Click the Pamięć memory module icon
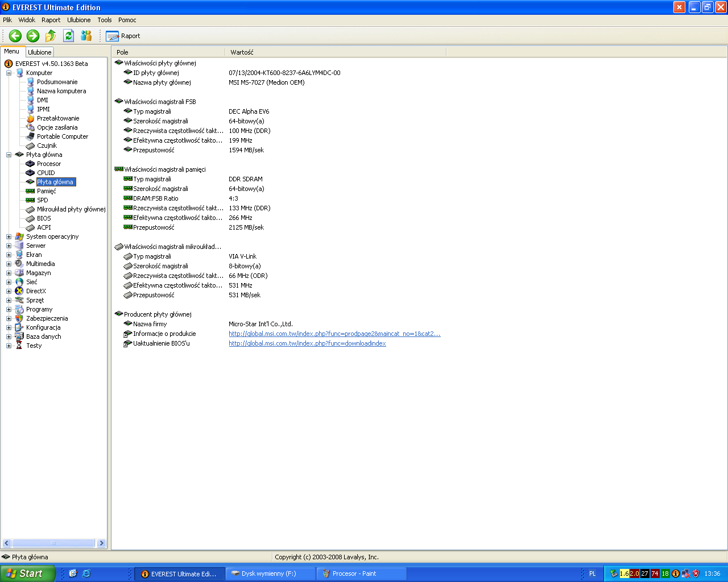The height and width of the screenshot is (582, 728). click(31, 191)
